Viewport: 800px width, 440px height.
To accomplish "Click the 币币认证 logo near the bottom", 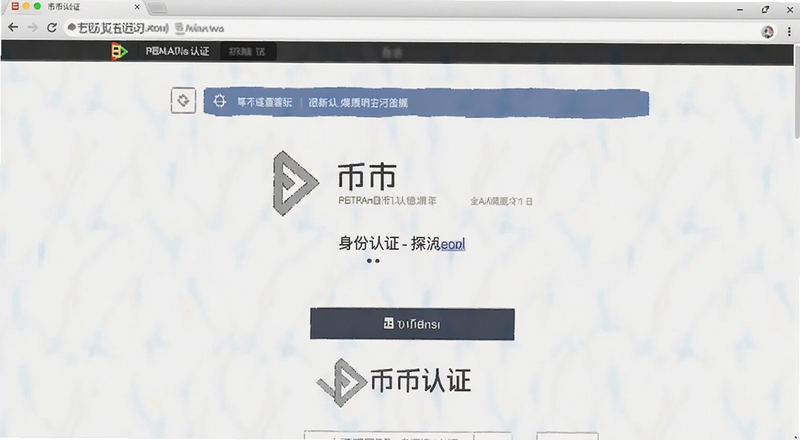I will 342,382.
